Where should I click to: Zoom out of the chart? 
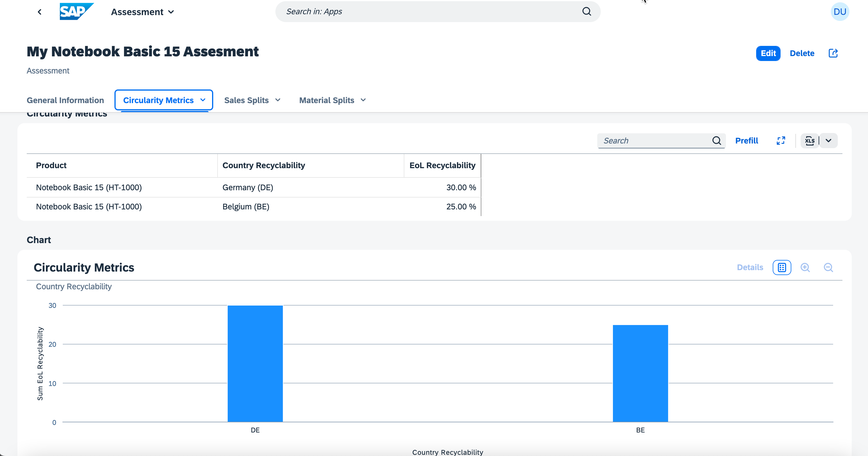(x=828, y=268)
